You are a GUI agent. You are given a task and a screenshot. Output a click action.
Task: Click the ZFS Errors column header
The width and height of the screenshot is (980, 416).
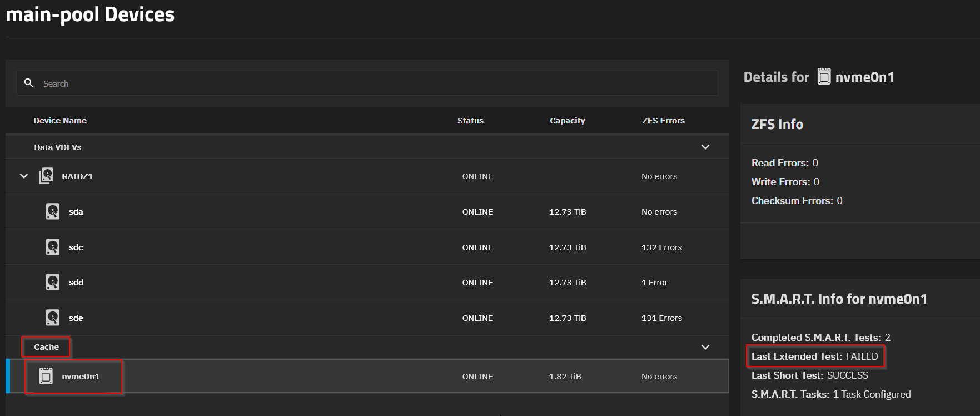(x=663, y=121)
